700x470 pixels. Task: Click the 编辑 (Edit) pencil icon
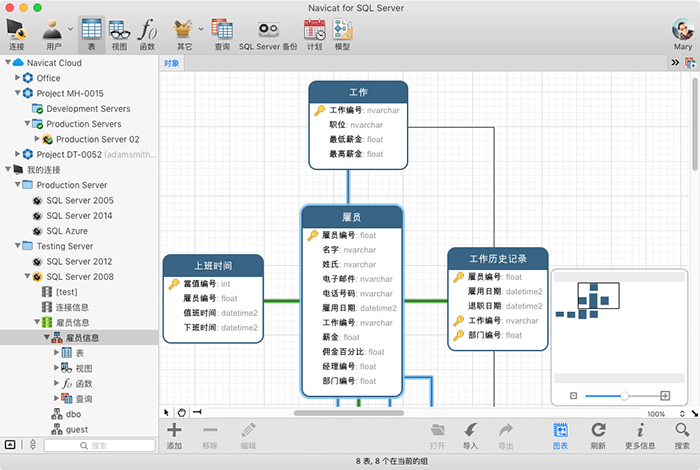pyautogui.click(x=248, y=430)
